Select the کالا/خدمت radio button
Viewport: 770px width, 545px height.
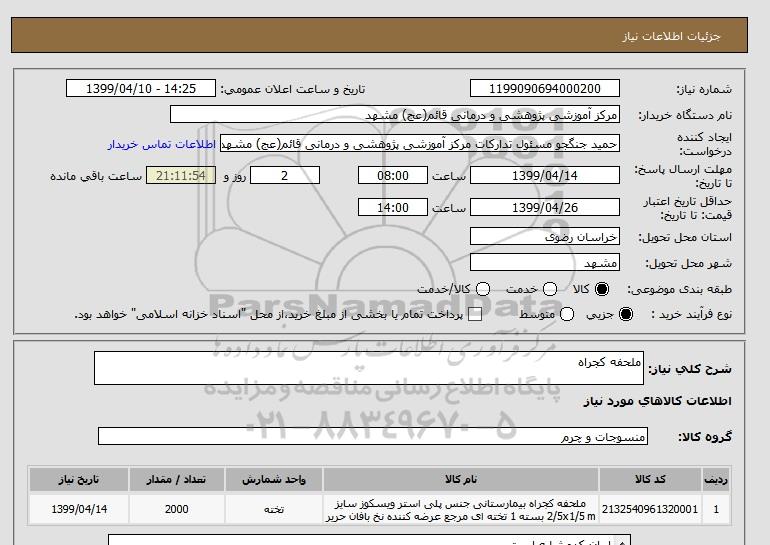pos(483,289)
